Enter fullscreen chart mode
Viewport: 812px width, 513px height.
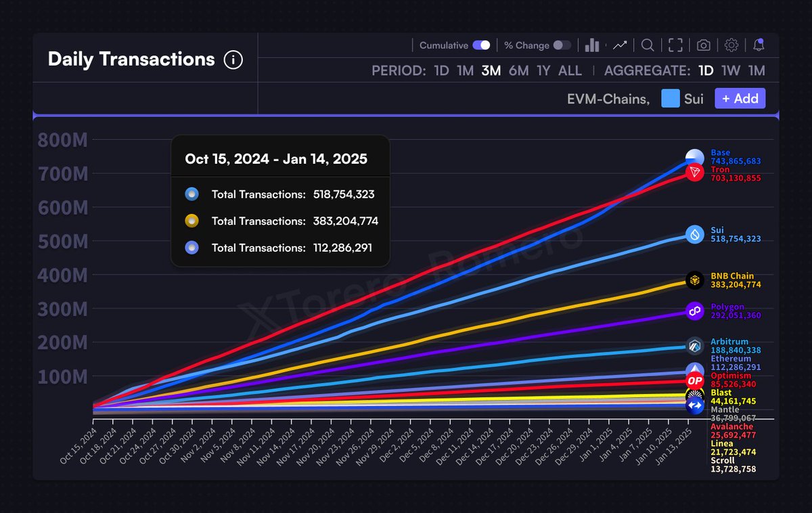click(x=675, y=45)
